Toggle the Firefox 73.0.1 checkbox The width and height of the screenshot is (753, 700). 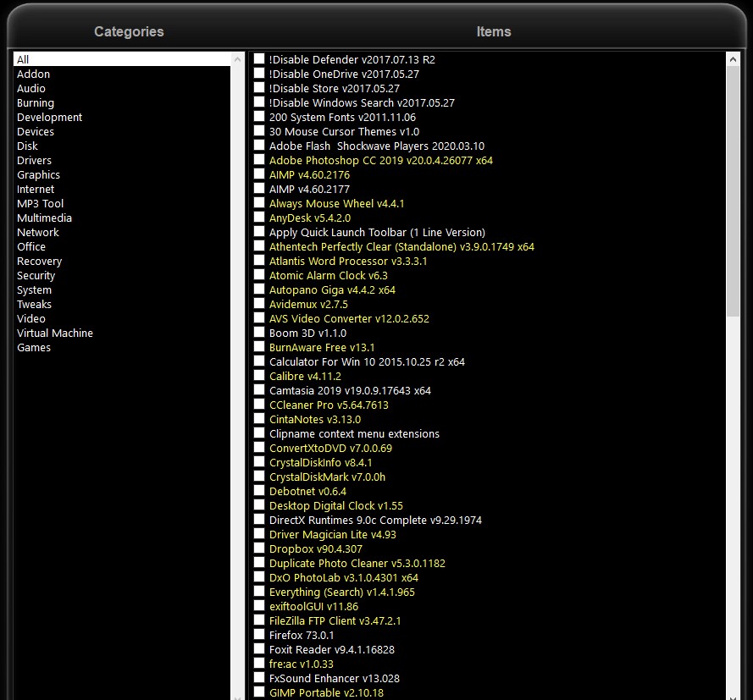pyautogui.click(x=259, y=634)
